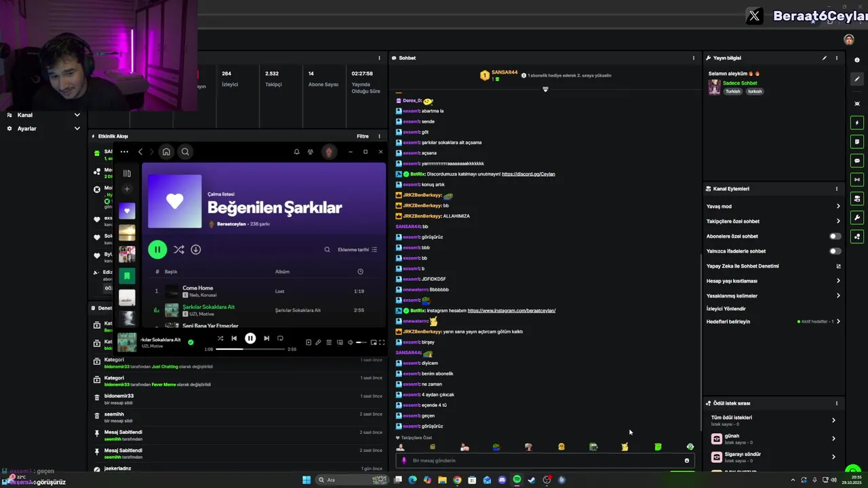Open Filtre in Etkinlik Akışı panel
The height and width of the screenshot is (488, 868).
pos(363,136)
